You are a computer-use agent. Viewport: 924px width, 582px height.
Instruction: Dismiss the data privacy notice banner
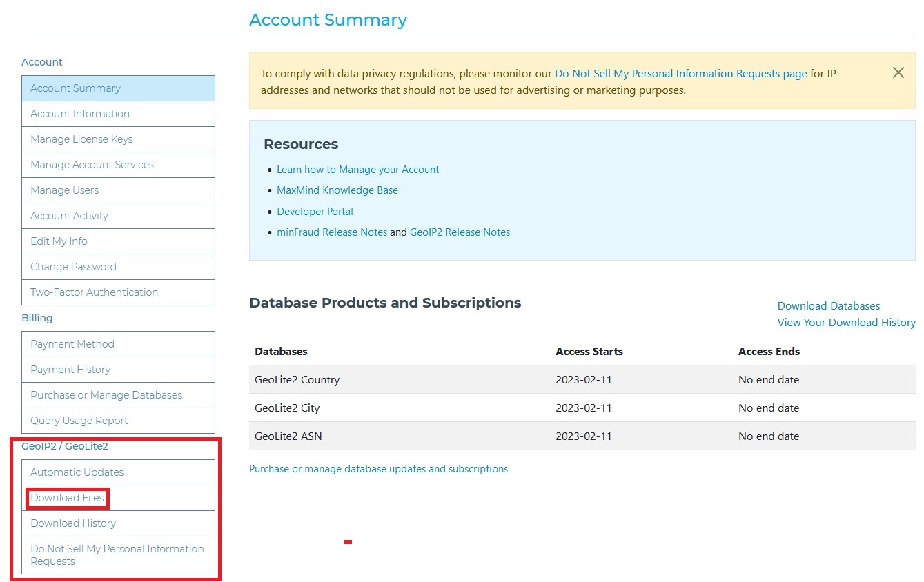[898, 72]
